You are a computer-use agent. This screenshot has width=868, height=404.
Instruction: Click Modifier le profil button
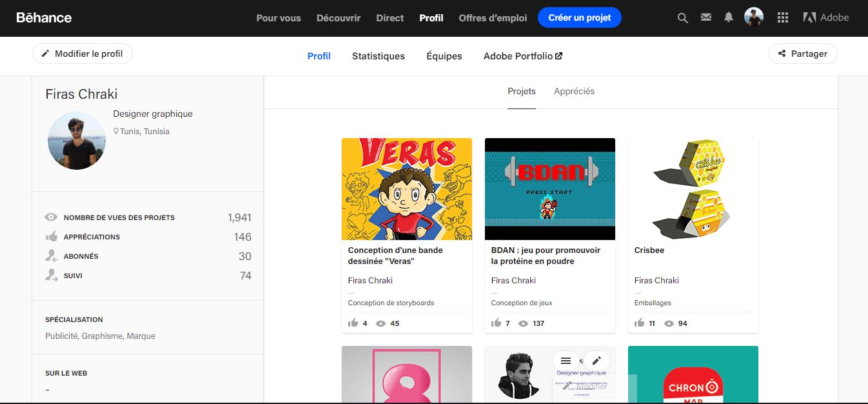click(83, 54)
